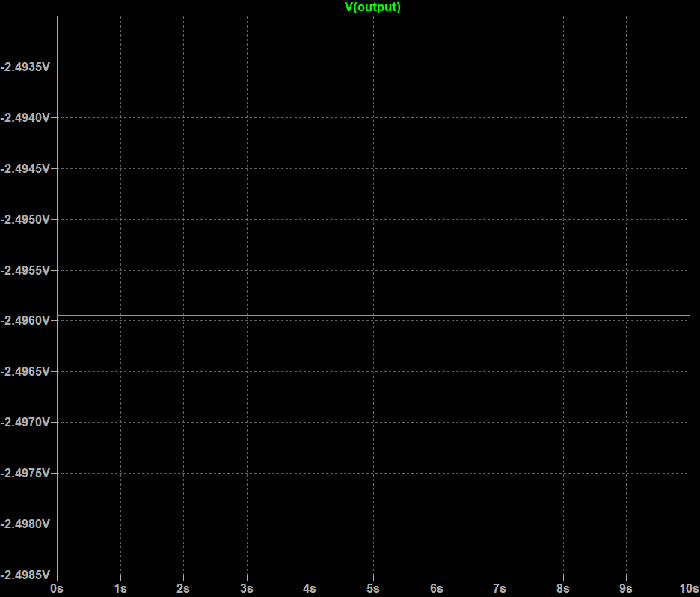Viewport: 700px width, 597px height.
Task: Select the -2.4940V y-axis tick label
Action: point(25,117)
